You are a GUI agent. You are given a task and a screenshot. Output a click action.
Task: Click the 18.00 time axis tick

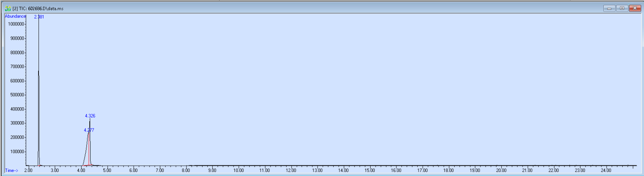[x=448, y=170]
